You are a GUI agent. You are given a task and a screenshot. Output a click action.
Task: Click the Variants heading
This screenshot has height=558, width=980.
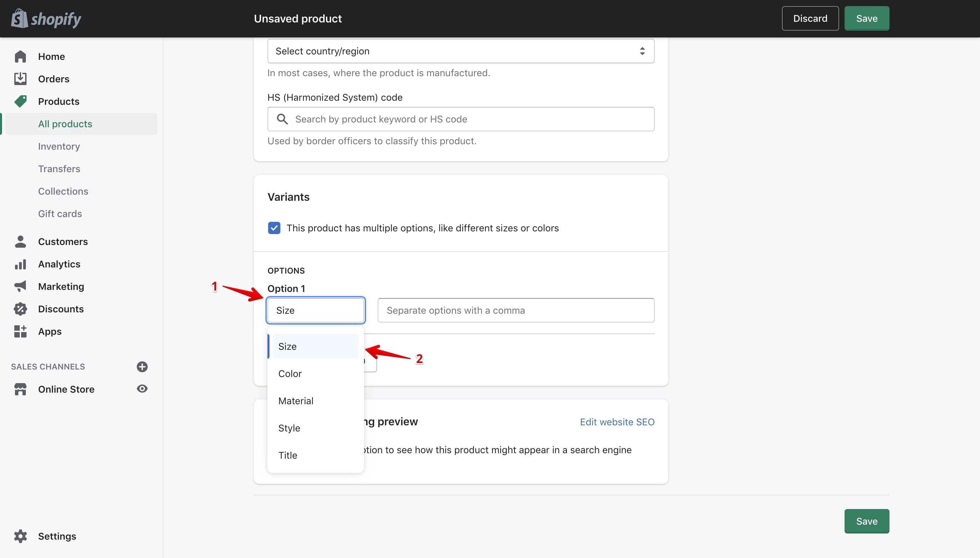(x=288, y=197)
